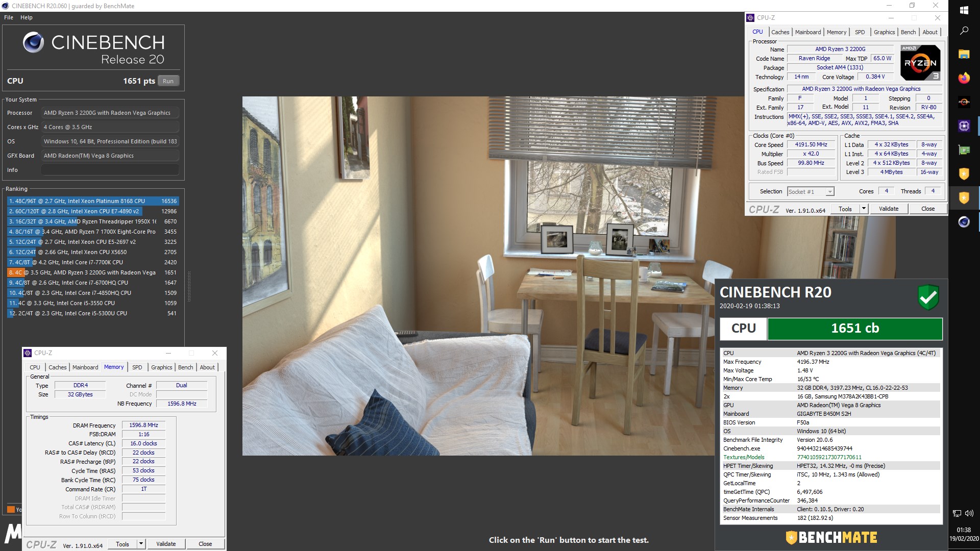Click Validate in top-right CPU-Z window
This screenshot has width=980, height=551.
(x=889, y=209)
